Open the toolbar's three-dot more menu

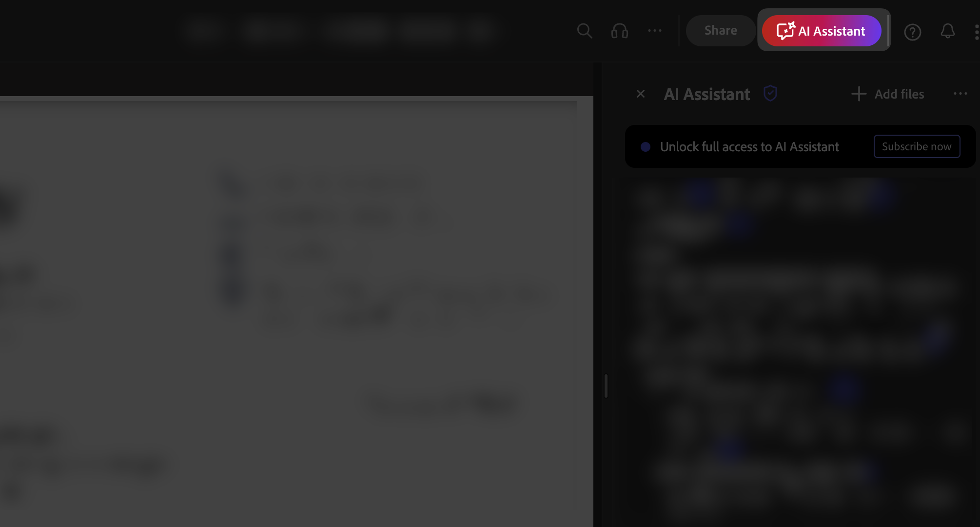(x=655, y=31)
